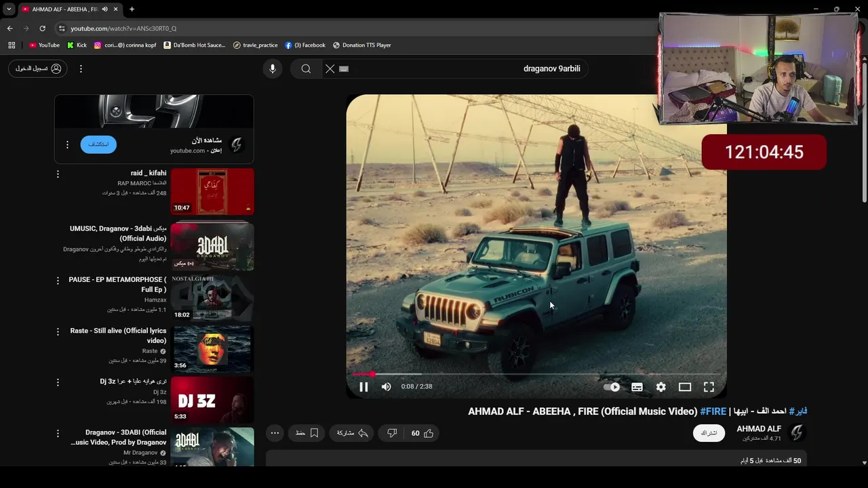
Task: Open the apps grid in bookmarks bar
Action: coord(12,45)
